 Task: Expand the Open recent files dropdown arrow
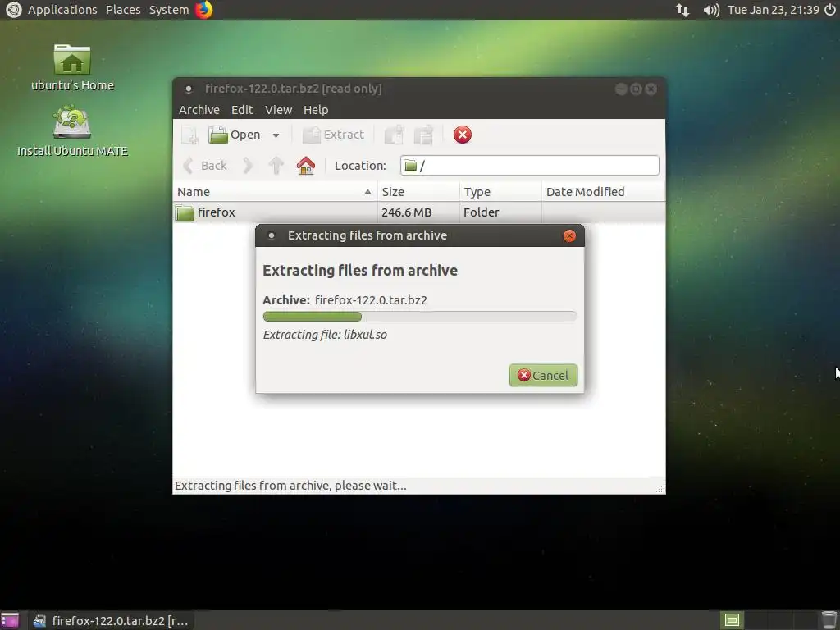276,135
